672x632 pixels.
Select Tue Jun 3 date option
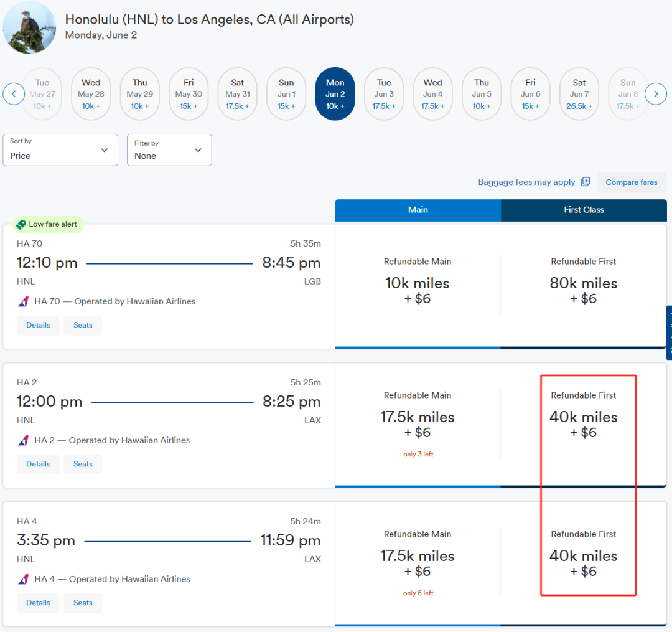(384, 94)
